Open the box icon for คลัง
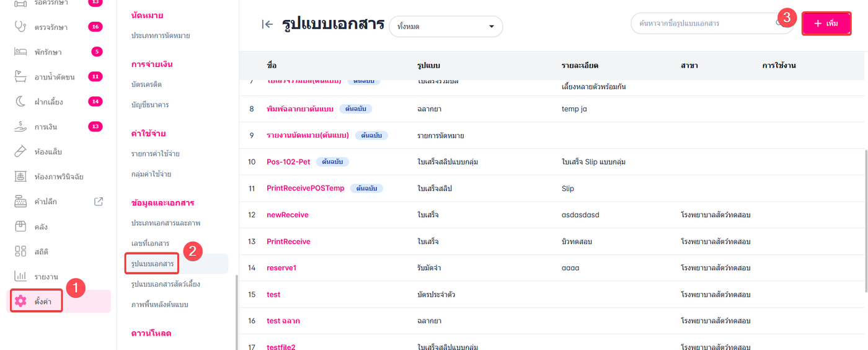Viewport: 868px width, 350px height. (20, 227)
